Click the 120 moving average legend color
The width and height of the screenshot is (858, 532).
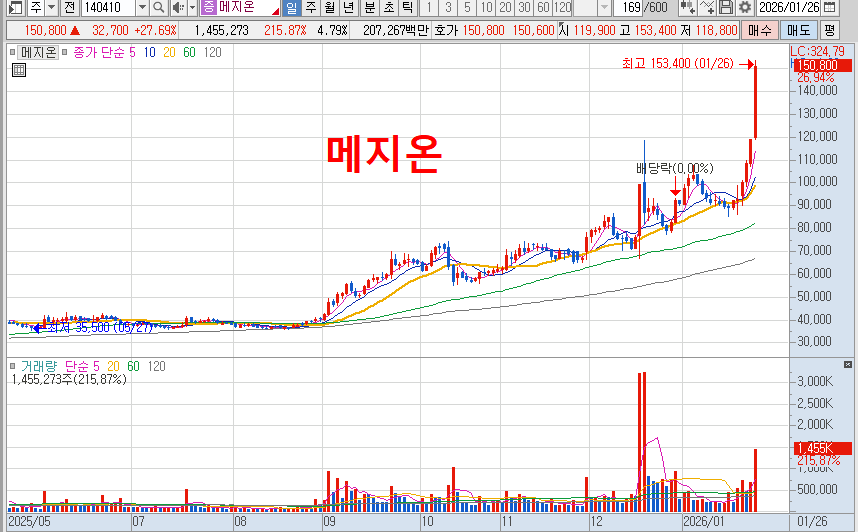pos(212,53)
